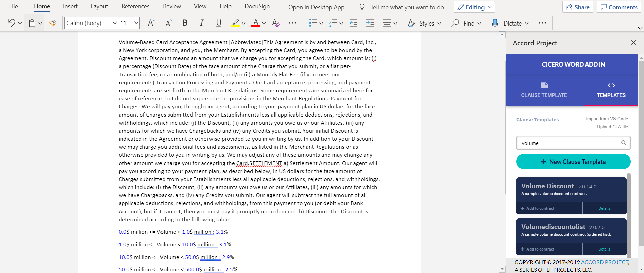Viewport: 644px width, 273px height.
Task: Select the Templates tab in add-in
Action: 611,90
